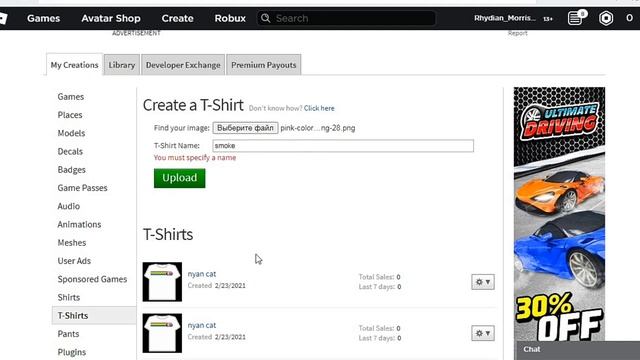
Task: Open Avatar Shop in navigation bar
Action: (111, 18)
